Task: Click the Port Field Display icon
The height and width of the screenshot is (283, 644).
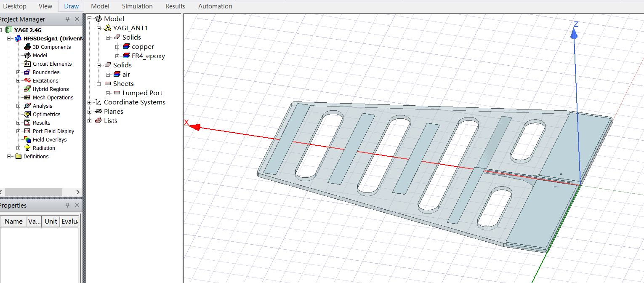Action: (27, 131)
